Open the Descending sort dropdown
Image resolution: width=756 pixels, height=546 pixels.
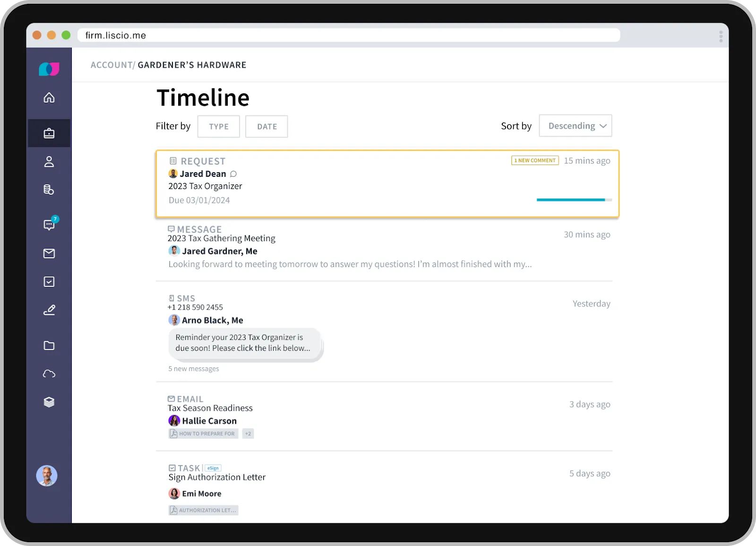576,126
